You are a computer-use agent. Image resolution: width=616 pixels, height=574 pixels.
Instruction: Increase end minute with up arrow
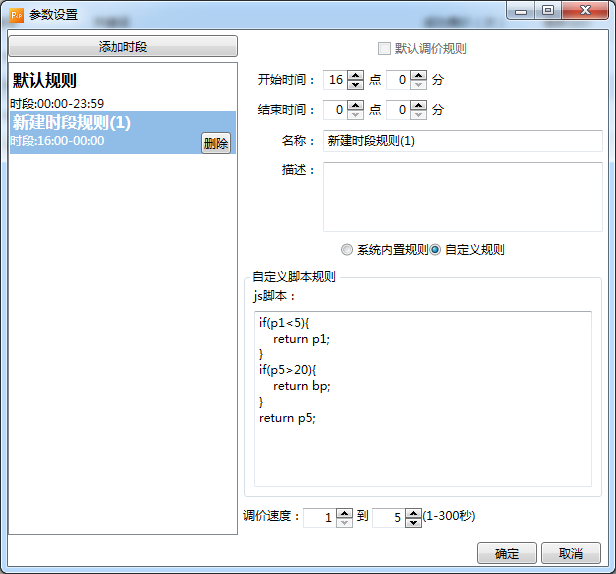(x=419, y=105)
